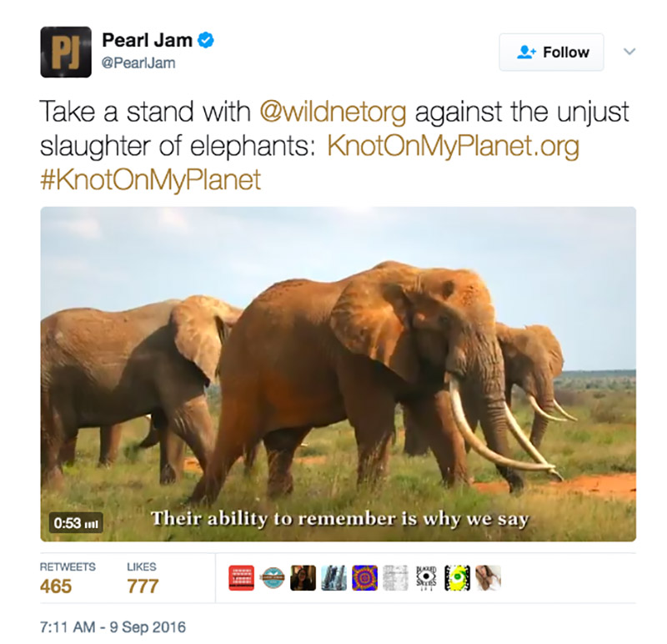Expand the tweet options chevron menu
Viewport: 667px width, 644px height.
[629, 52]
